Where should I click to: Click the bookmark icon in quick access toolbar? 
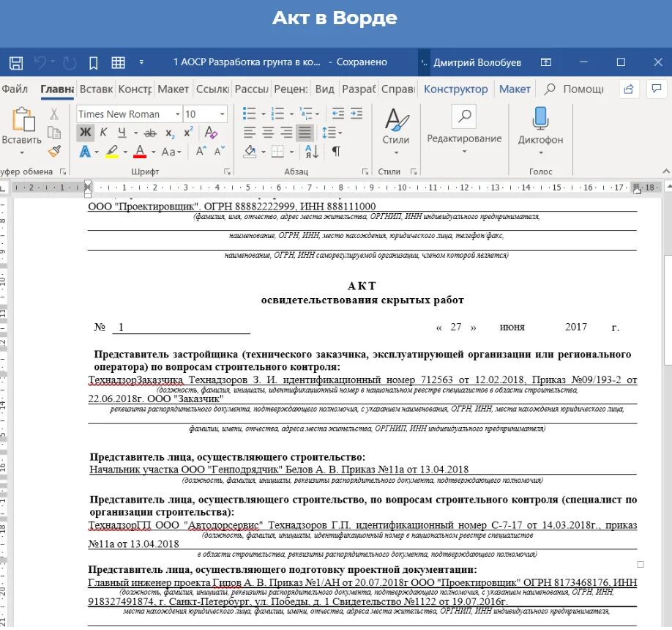93,62
